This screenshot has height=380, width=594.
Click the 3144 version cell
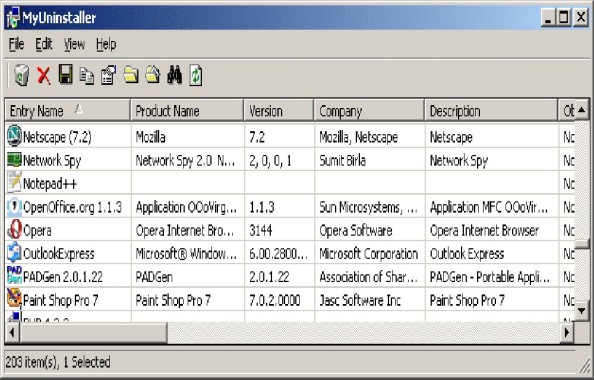261,230
